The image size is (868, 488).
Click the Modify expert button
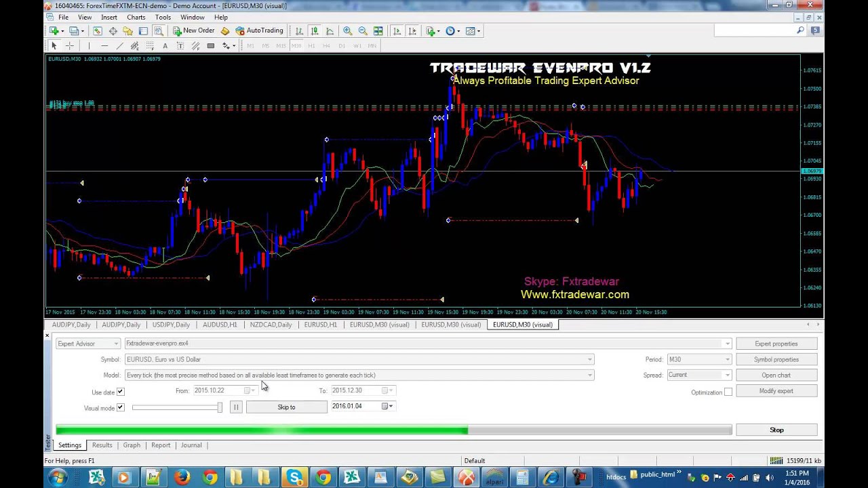pyautogui.click(x=776, y=390)
